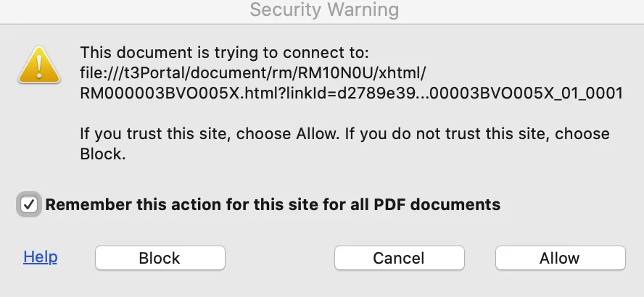The width and height of the screenshot is (644, 297).
Task: Click the Security Warning title bar
Action: tap(323, 10)
